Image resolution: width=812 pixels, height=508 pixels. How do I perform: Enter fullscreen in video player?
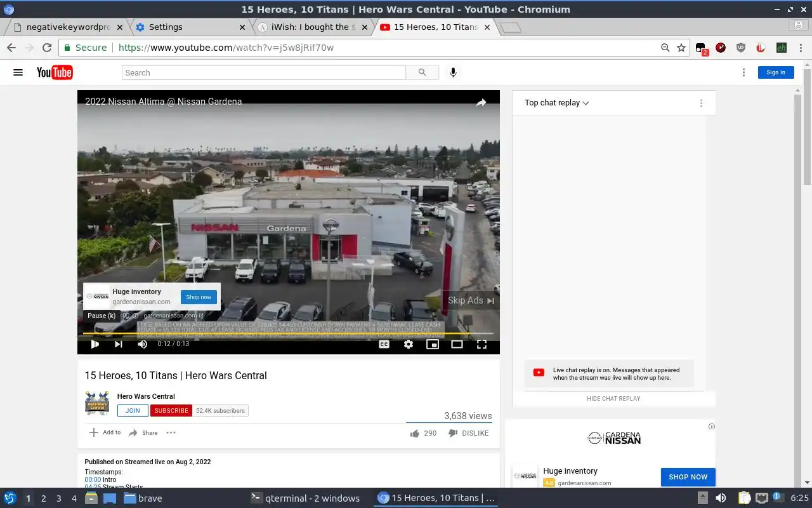point(481,344)
